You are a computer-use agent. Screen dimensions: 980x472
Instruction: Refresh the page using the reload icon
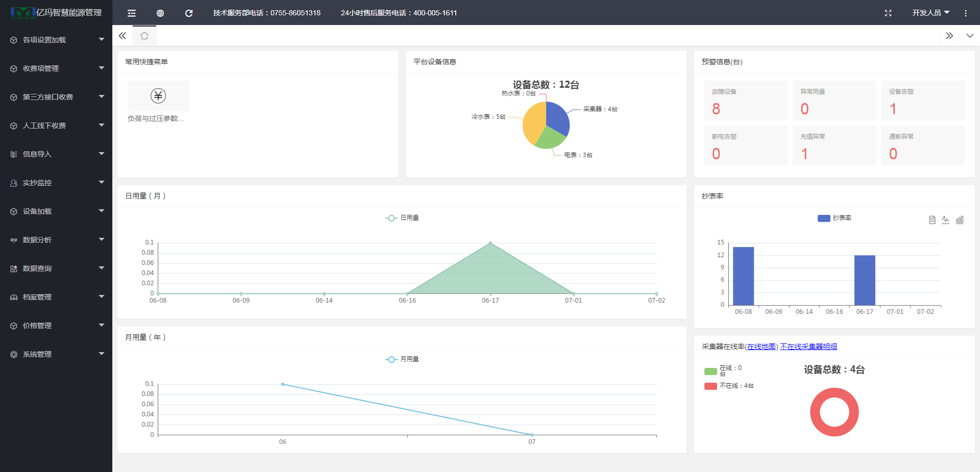(189, 13)
